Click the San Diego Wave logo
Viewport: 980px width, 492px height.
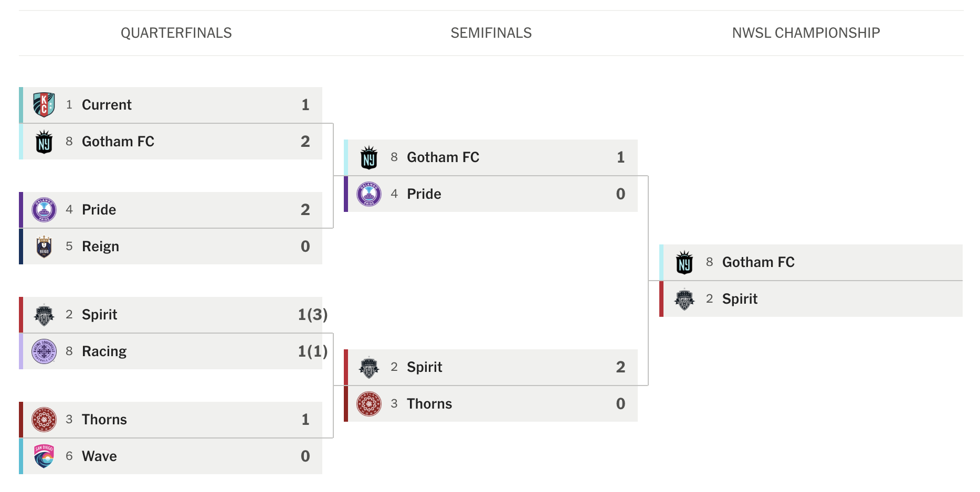44,456
